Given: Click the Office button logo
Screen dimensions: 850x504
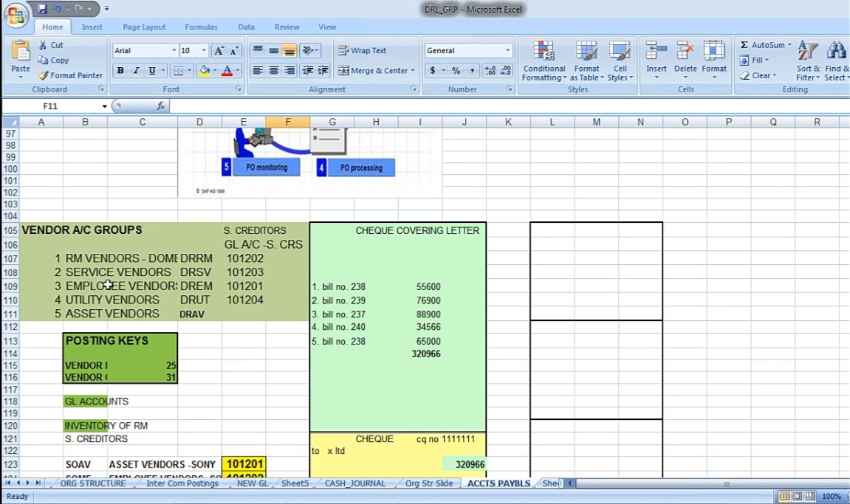Looking at the screenshot, I should (x=16, y=14).
